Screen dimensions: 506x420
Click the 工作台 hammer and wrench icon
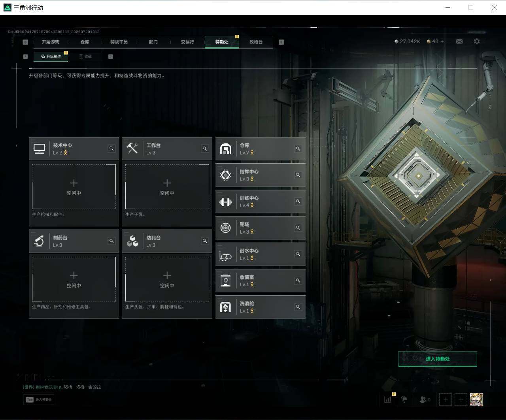point(132,149)
